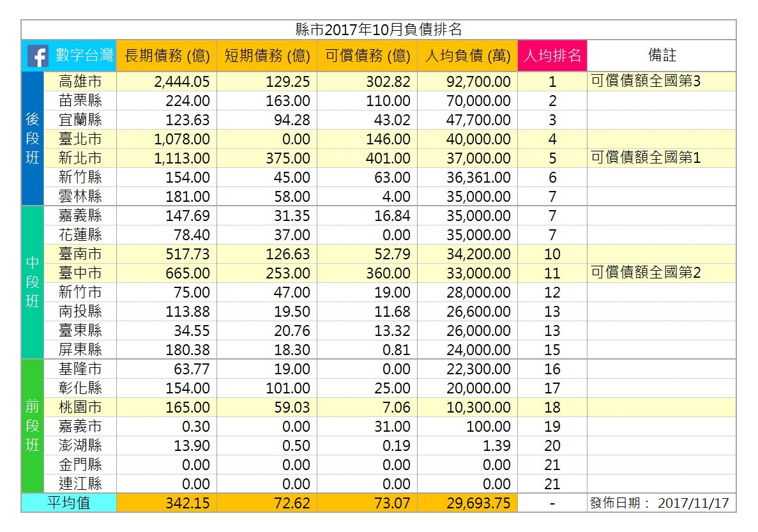Select the short-term debt value 59.03
Viewport: 758px width, 532px height.
(292, 407)
